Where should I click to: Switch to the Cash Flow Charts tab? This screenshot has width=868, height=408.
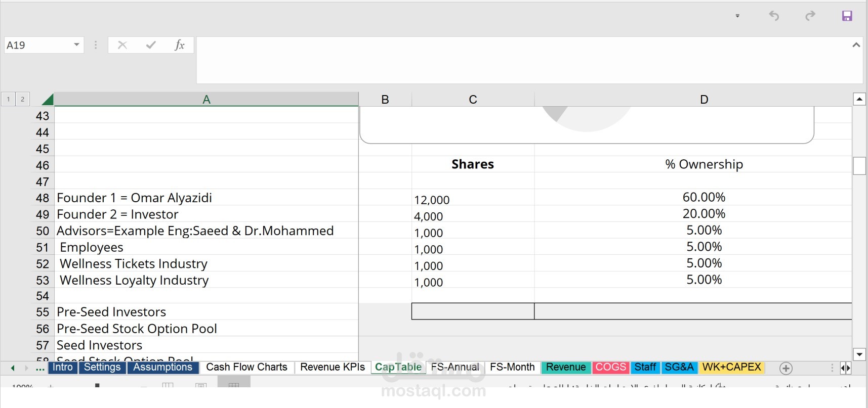tap(246, 368)
